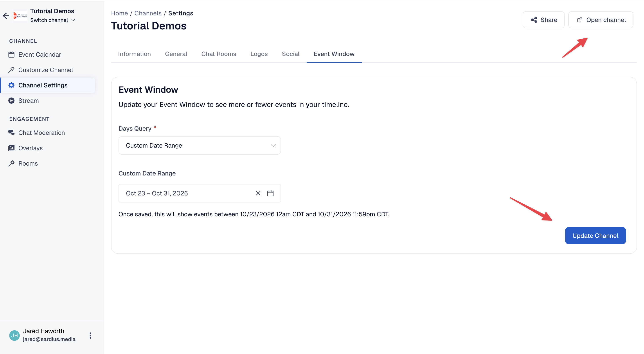Click Channels breadcrumb link

pos(148,13)
